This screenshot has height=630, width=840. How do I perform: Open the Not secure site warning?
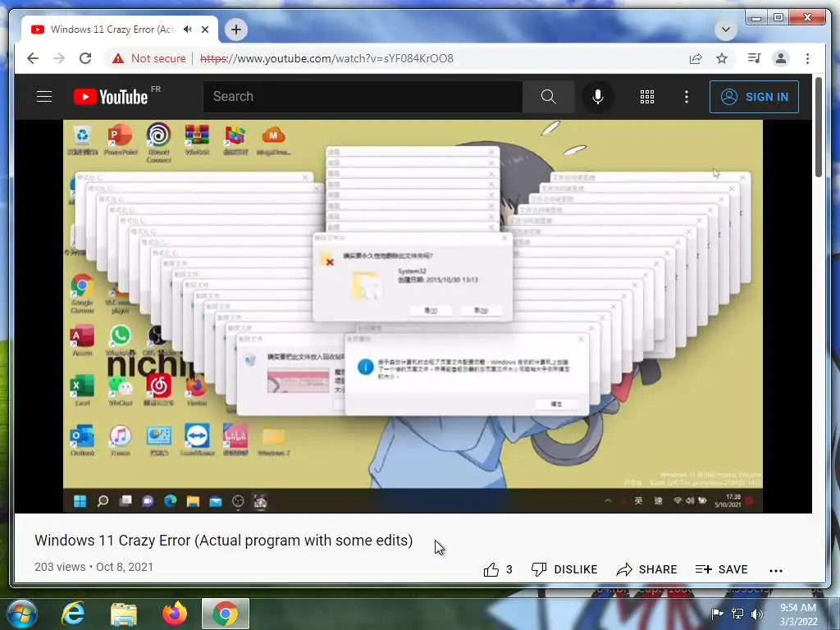149,58
